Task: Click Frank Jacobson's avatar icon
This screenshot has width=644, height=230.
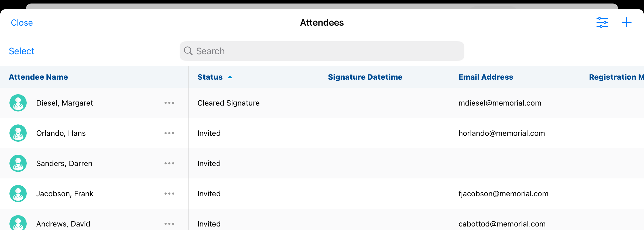Action: 18,194
